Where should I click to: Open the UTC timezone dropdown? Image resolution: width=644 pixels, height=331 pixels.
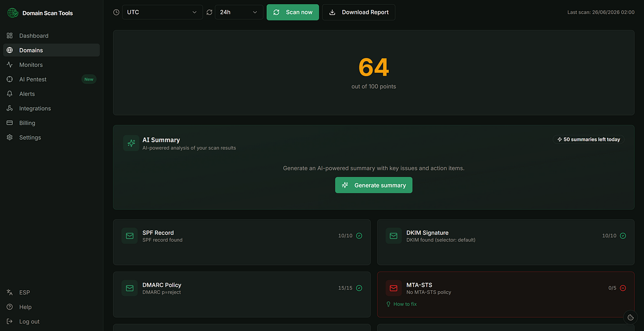tap(162, 12)
